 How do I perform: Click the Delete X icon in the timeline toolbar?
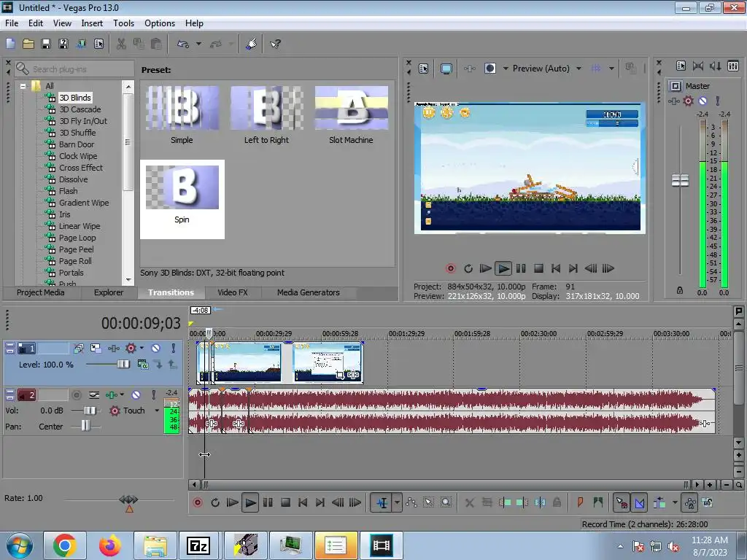tap(470, 502)
